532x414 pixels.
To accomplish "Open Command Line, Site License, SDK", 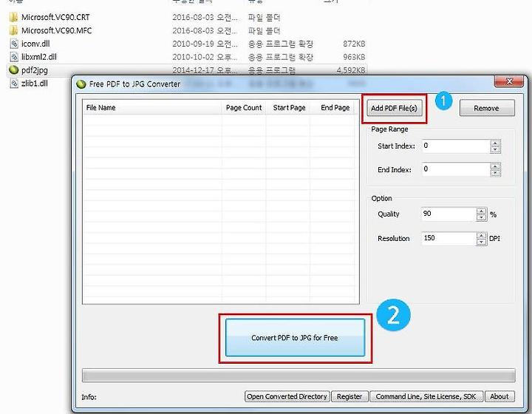I will point(426,396).
